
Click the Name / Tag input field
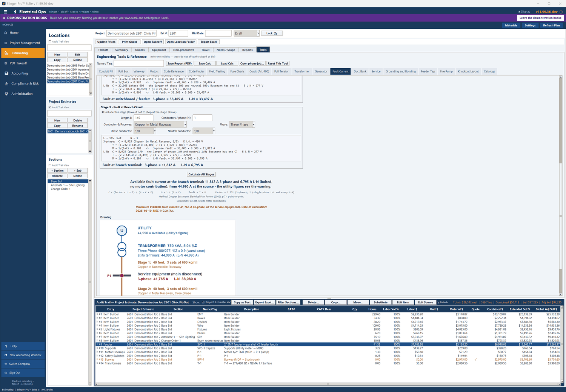click(138, 63)
